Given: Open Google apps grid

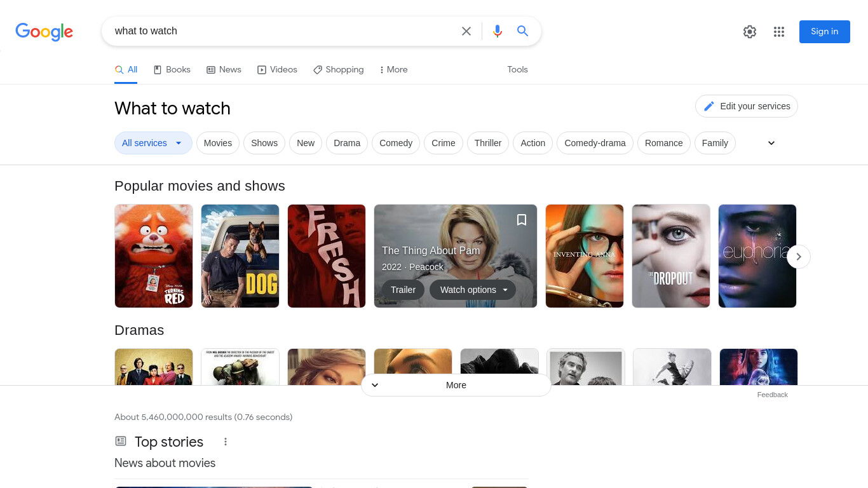Looking at the screenshot, I should pyautogui.click(x=779, y=32).
